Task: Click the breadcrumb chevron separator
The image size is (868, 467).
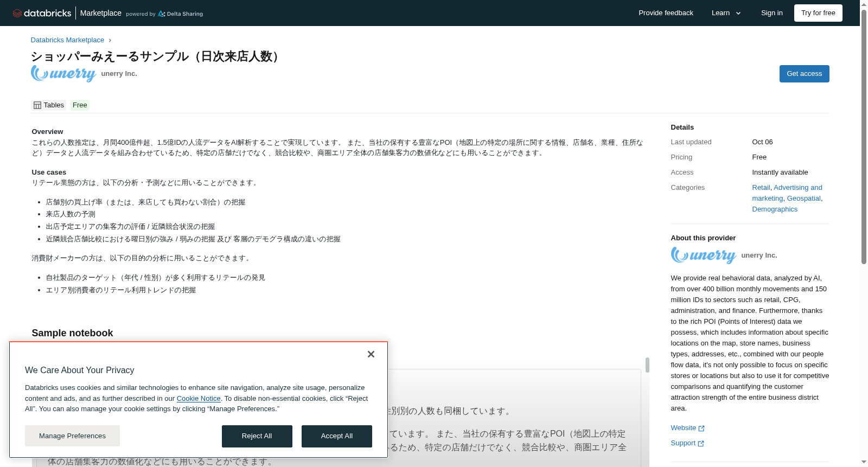Action: point(110,40)
